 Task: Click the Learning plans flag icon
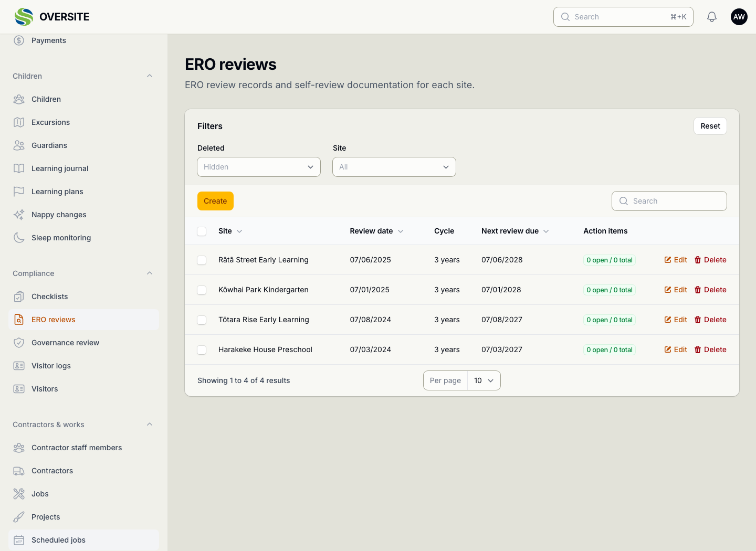(x=19, y=192)
